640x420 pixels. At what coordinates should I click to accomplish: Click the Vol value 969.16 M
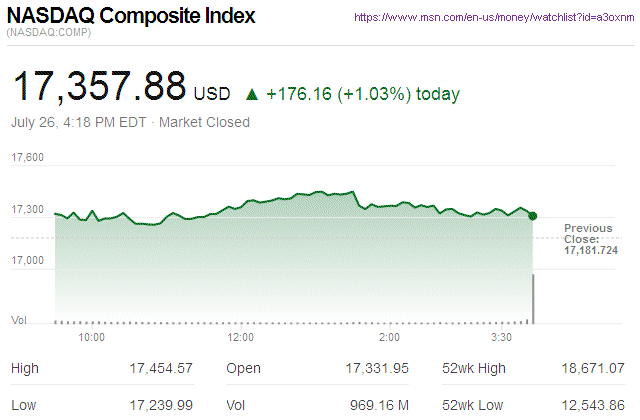click(378, 407)
